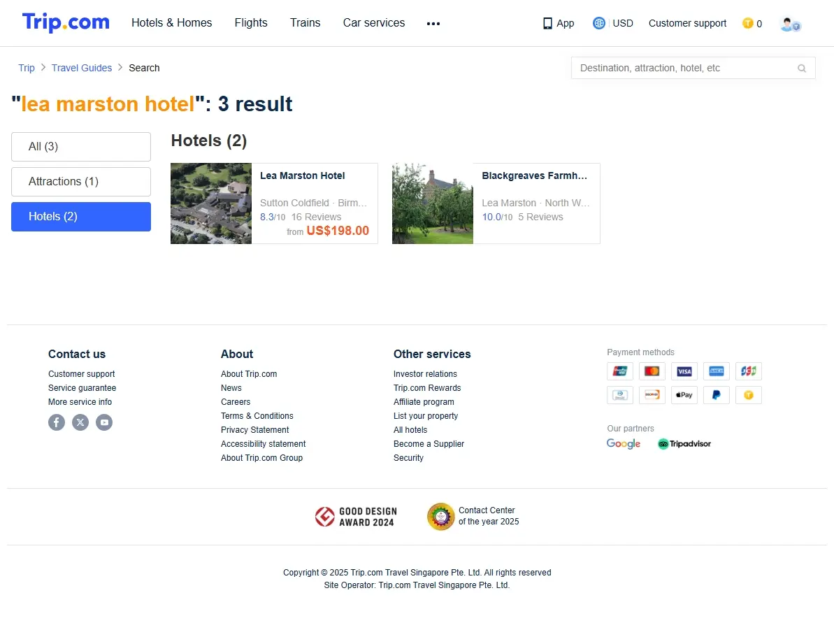Open the Investor relations link

pos(425,374)
